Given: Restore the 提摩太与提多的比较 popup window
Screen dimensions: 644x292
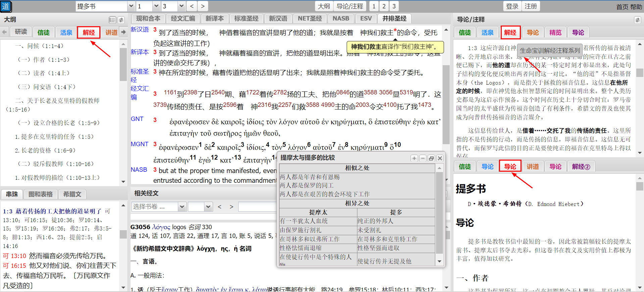Looking at the screenshot, I should coord(431,158).
